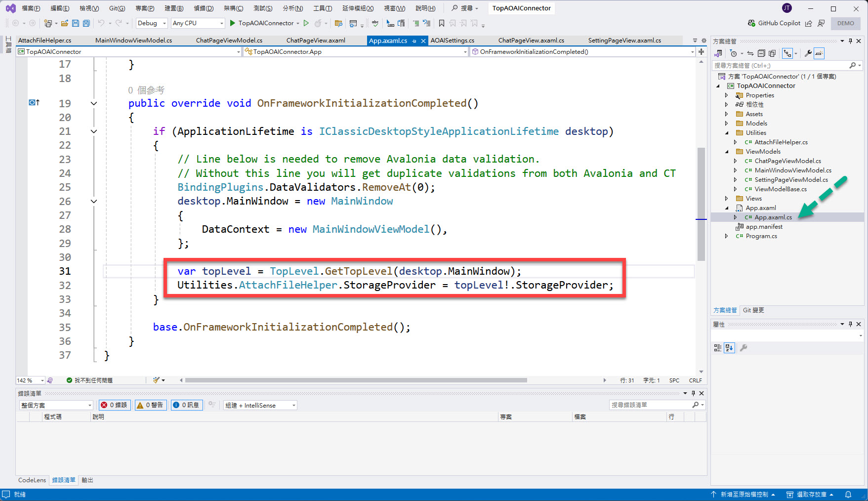Click Sync with Active Document arrows icon

pos(750,53)
